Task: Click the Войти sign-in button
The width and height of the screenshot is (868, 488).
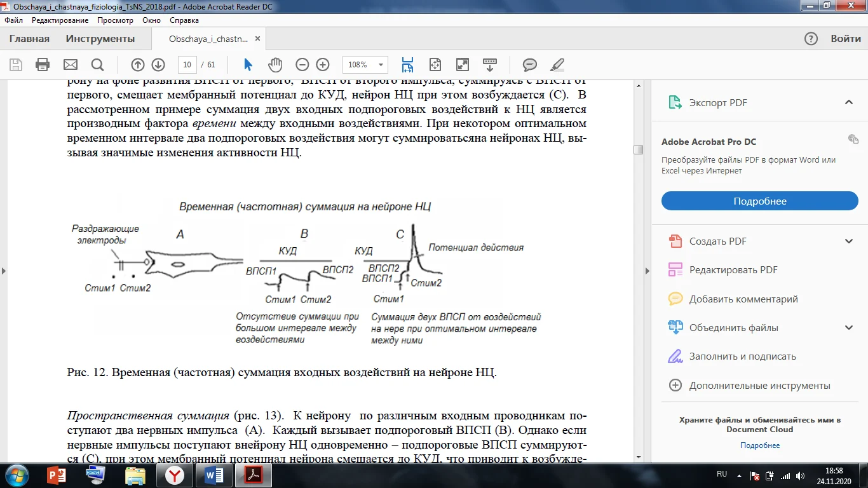Action: (846, 39)
